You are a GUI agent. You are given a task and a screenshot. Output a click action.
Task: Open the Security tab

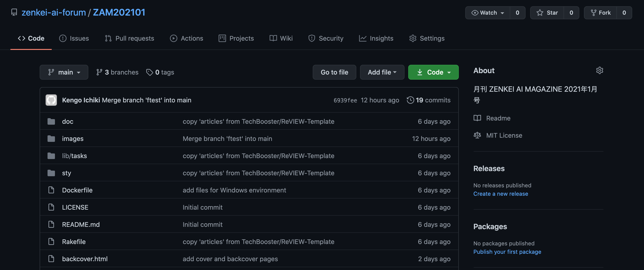326,38
